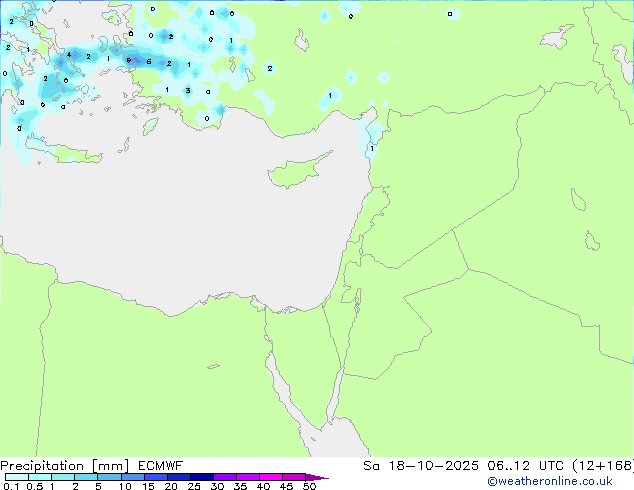The width and height of the screenshot is (634, 490).
Task: Click the "Sa" weekday abbreviation
Action: pos(371,466)
